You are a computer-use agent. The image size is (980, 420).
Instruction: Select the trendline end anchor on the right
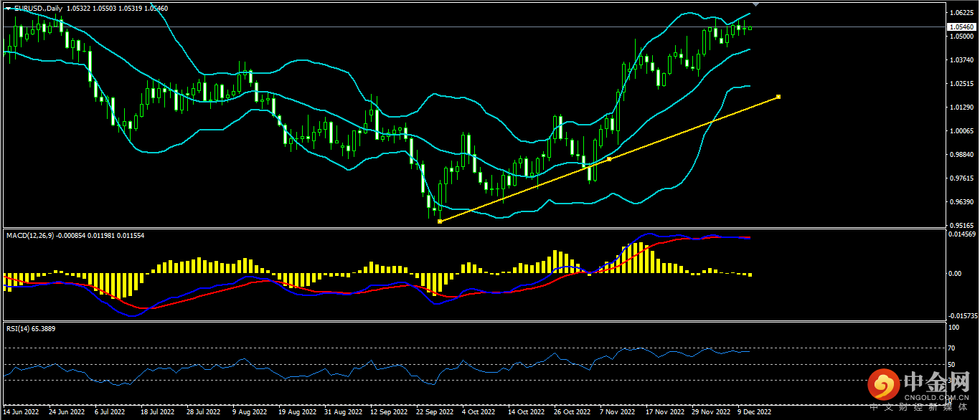point(778,97)
